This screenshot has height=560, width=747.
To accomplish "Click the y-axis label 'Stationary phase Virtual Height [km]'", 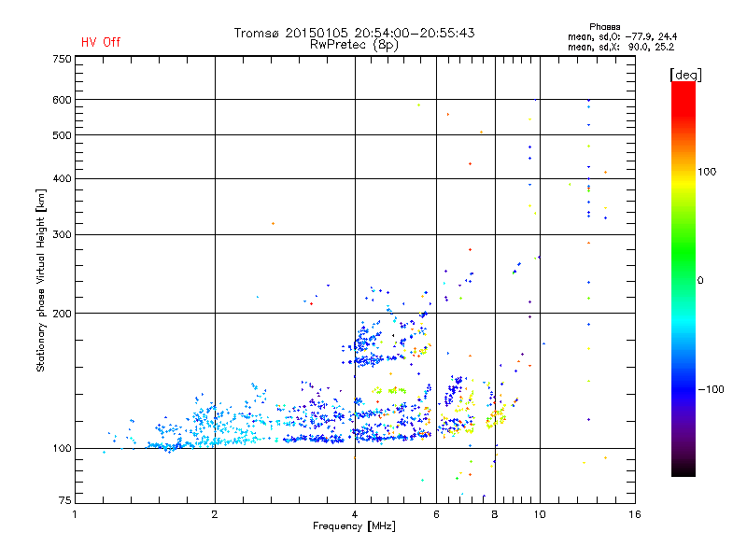I will 40,280.
